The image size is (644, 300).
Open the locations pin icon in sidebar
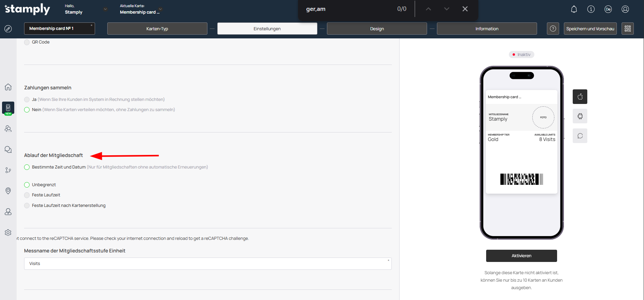click(8, 191)
